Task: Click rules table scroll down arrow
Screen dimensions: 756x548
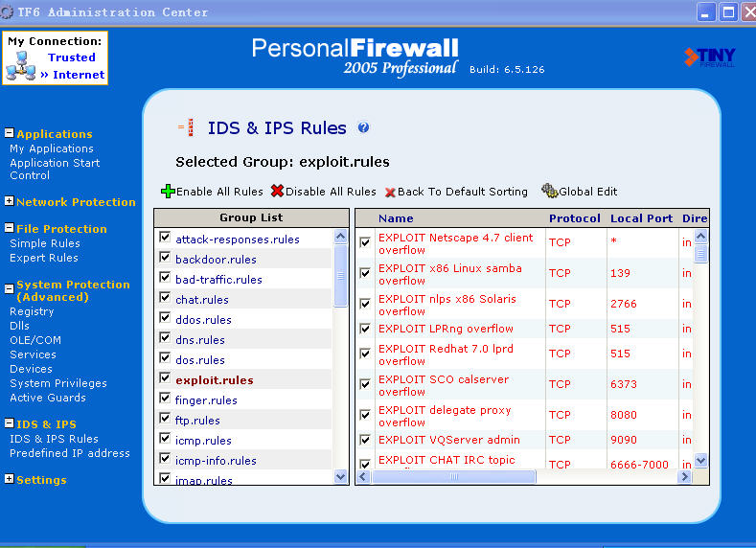Action: 700,460
